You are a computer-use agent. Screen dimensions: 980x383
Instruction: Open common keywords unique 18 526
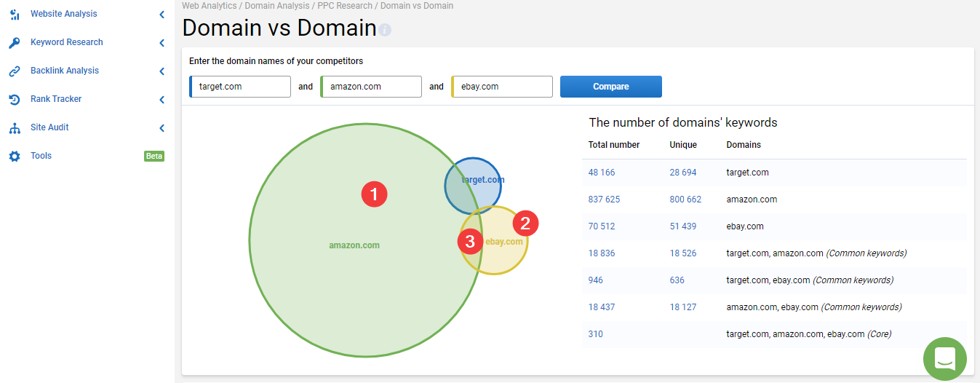click(x=683, y=253)
